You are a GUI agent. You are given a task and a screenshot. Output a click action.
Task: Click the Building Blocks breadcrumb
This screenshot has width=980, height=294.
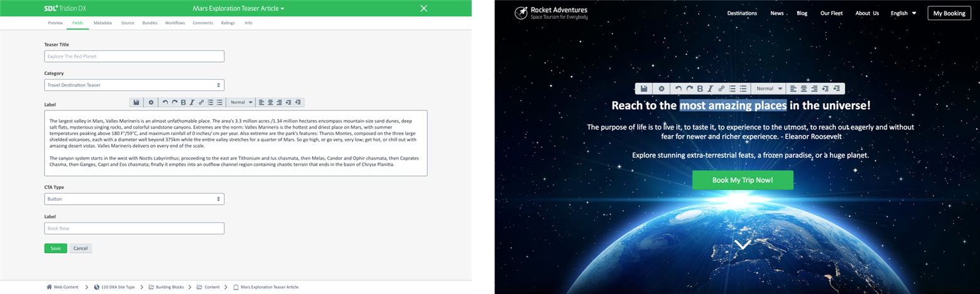[166, 287]
